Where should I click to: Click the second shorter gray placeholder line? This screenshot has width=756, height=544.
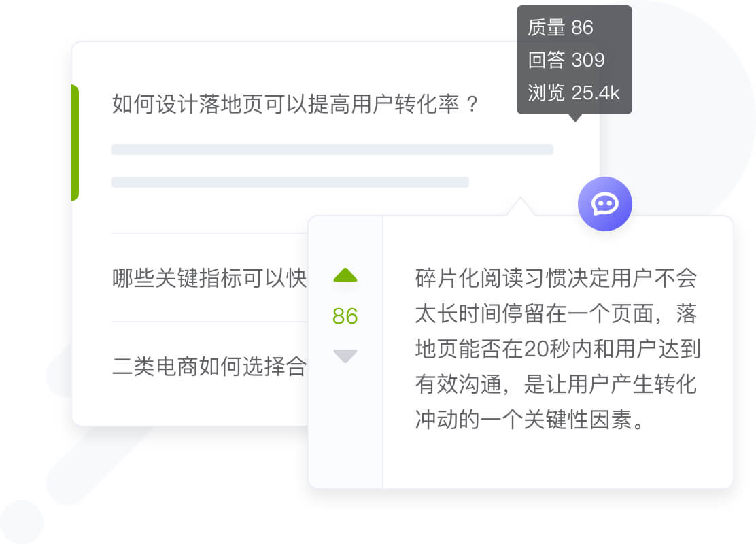290,182
